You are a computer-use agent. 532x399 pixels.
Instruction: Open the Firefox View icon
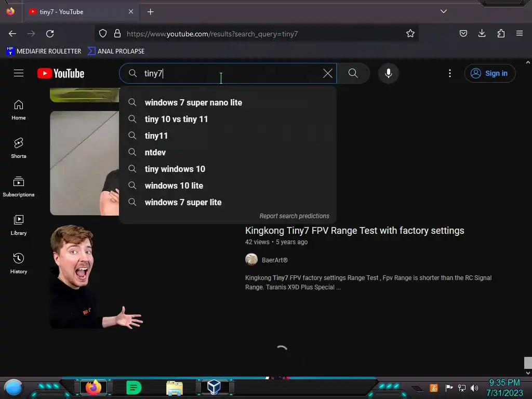10,11
